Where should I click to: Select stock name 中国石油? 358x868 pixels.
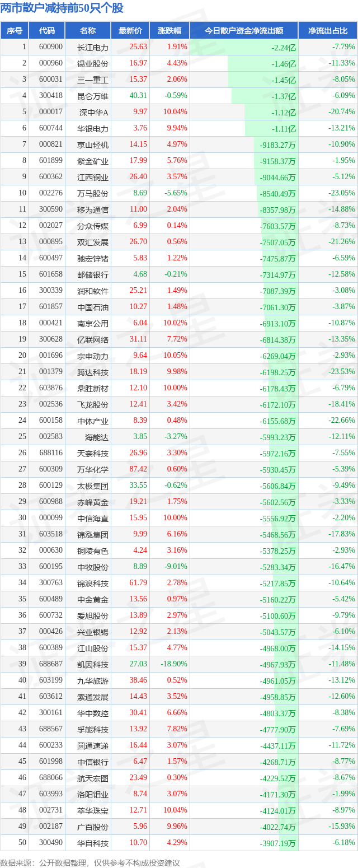tap(93, 307)
